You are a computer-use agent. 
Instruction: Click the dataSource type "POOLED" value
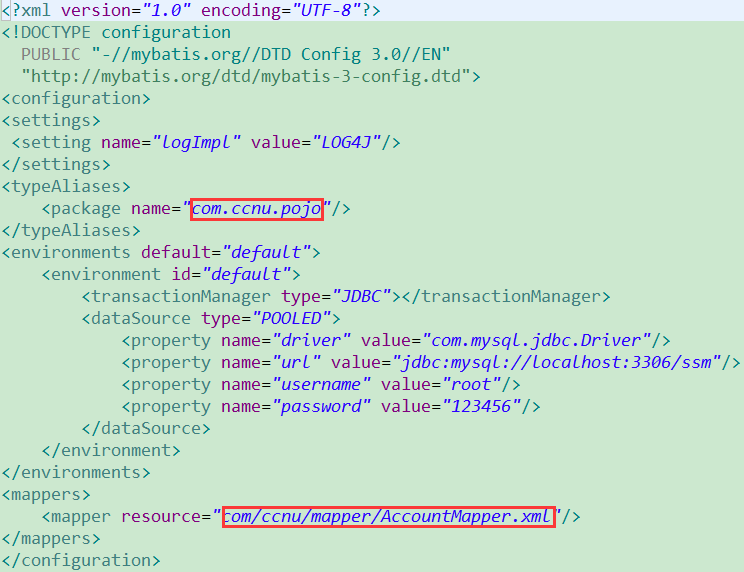(x=291, y=318)
